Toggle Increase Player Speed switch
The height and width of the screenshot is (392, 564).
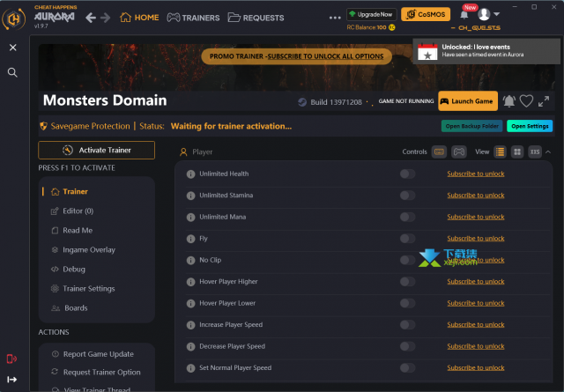pyautogui.click(x=407, y=325)
